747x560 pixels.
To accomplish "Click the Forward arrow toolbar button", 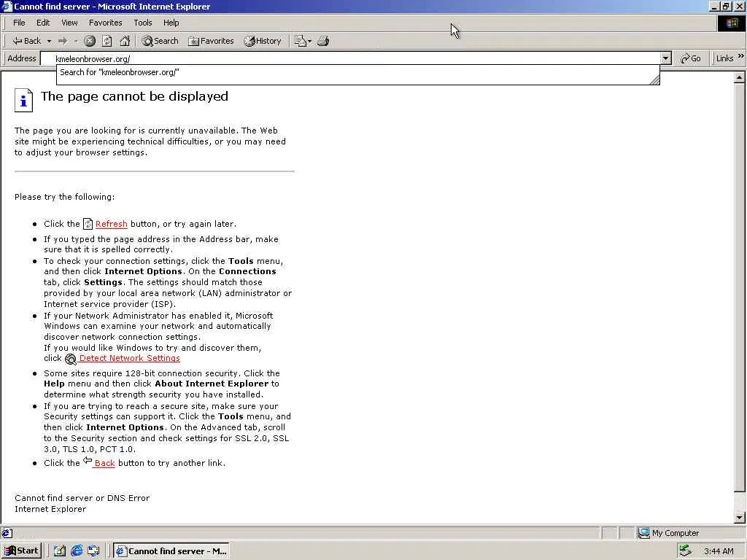I will pyautogui.click(x=63, y=41).
